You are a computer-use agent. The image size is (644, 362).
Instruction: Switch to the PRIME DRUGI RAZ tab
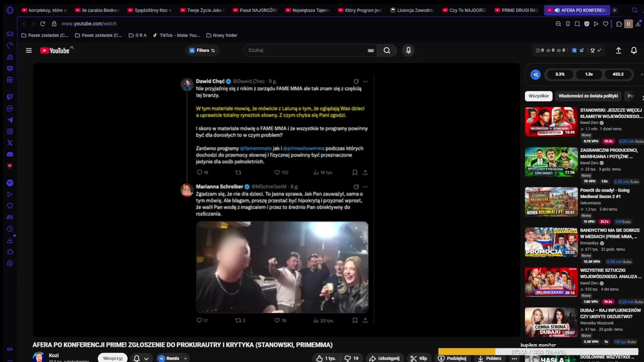click(x=516, y=10)
